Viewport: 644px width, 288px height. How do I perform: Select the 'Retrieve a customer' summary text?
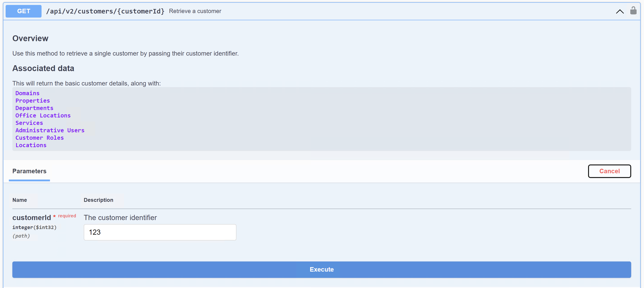tap(195, 11)
